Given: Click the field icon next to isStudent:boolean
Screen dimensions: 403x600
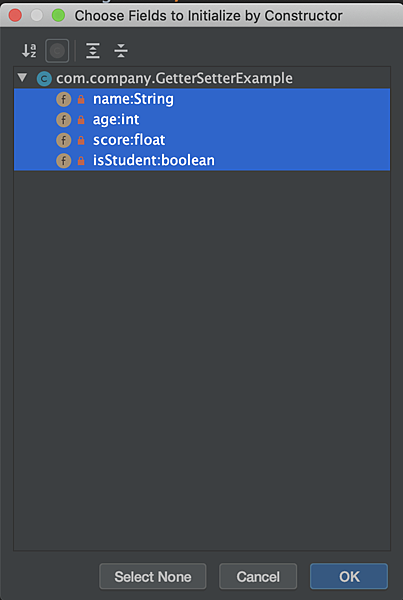Looking at the screenshot, I should pyautogui.click(x=64, y=161).
